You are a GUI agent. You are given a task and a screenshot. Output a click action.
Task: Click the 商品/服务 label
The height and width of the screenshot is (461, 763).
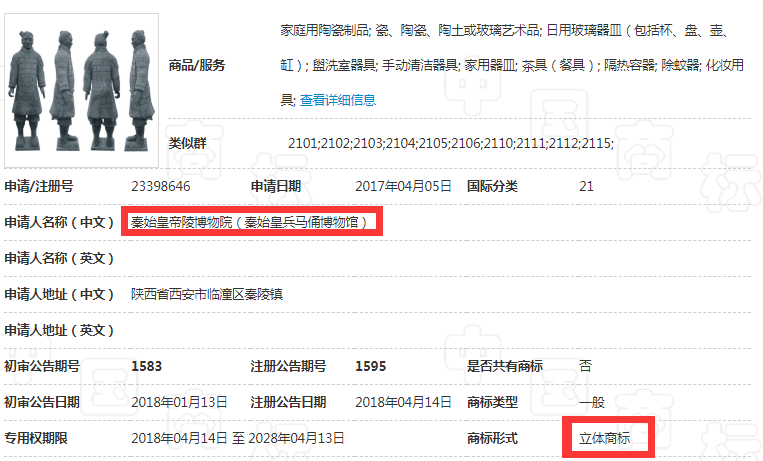point(197,66)
